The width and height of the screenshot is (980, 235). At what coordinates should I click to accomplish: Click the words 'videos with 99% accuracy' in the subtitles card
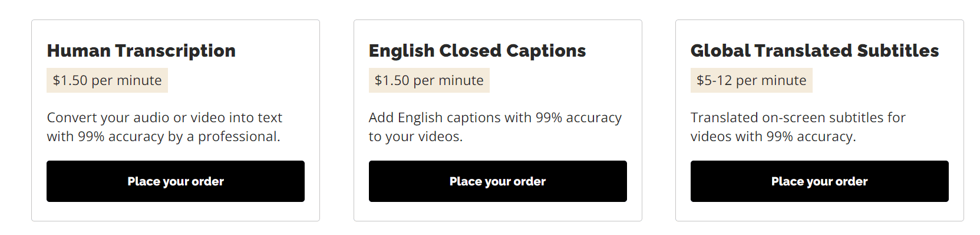(773, 137)
